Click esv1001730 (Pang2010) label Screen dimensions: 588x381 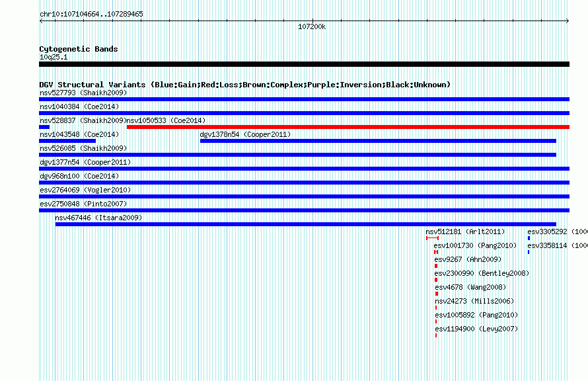(x=475, y=245)
